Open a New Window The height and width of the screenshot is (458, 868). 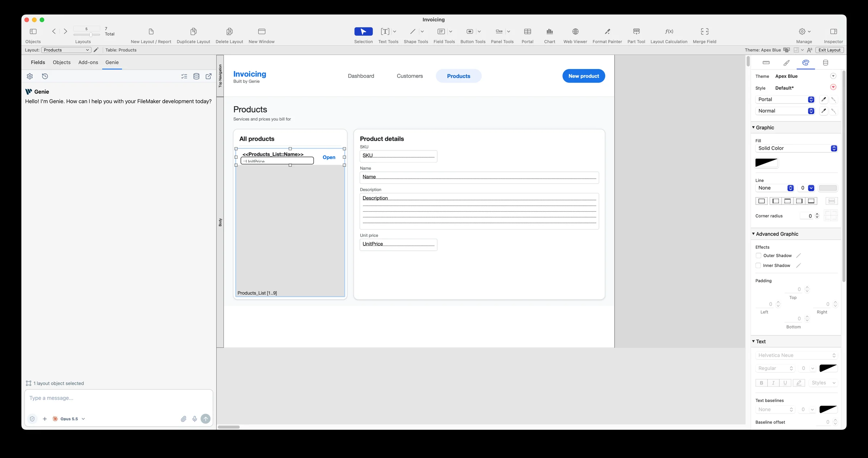pos(261,31)
